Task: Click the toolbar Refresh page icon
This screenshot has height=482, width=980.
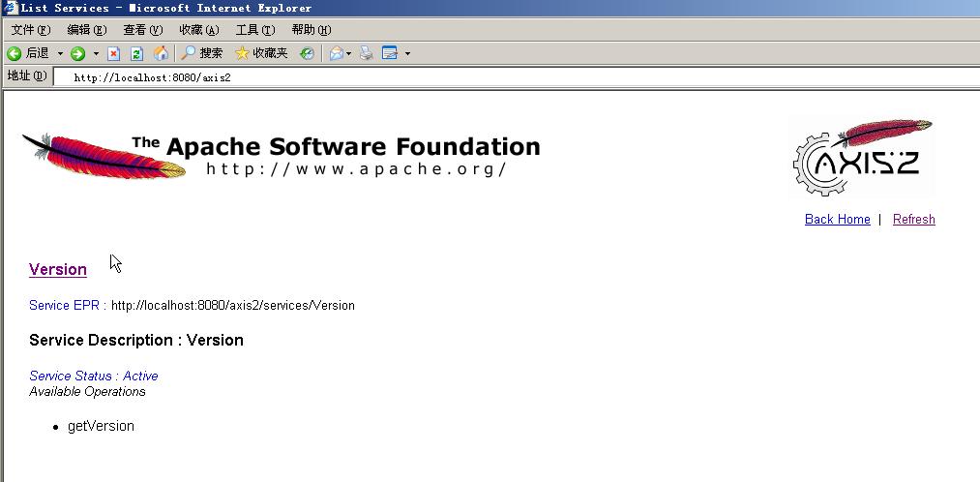Action: [136, 54]
